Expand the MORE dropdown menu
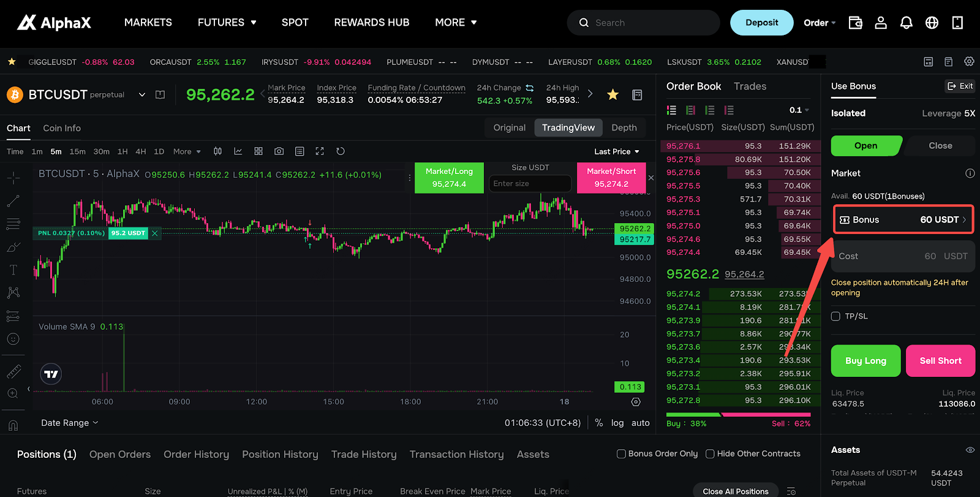 coord(456,23)
